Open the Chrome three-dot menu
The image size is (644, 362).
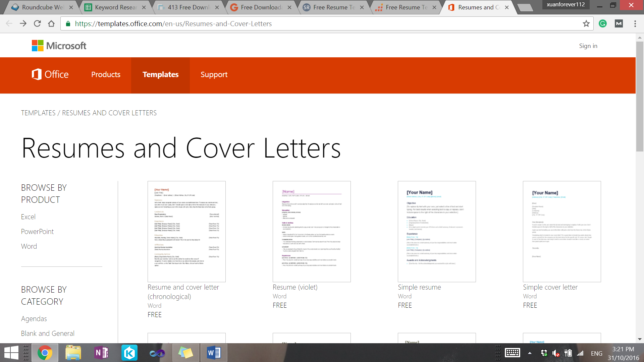635,23
